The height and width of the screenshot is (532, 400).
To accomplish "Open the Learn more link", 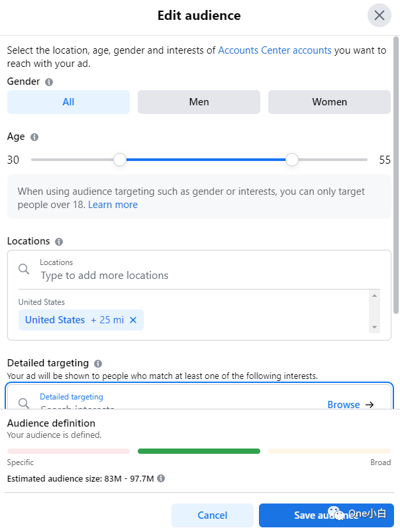I will pos(113,205).
